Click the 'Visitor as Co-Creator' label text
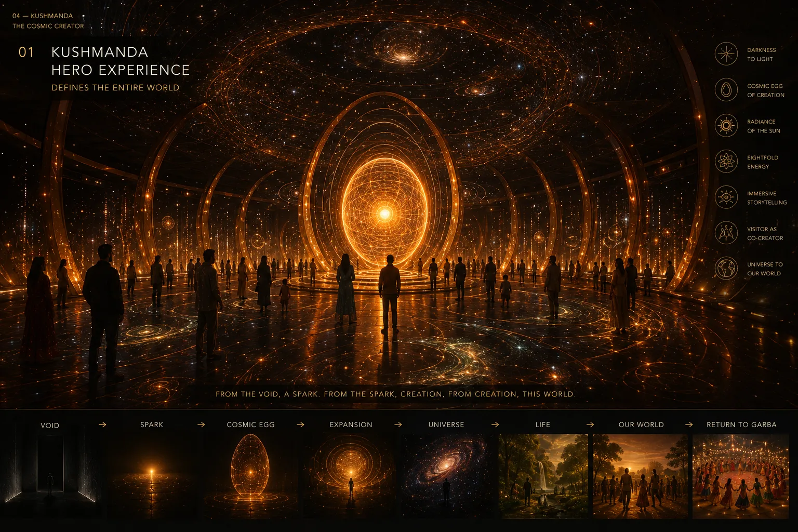The image size is (798, 532). (x=765, y=233)
